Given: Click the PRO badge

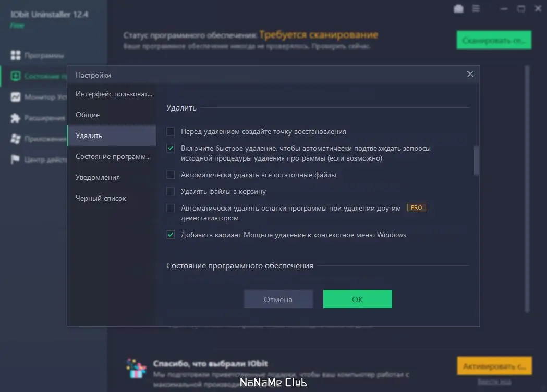Looking at the screenshot, I should (x=416, y=207).
